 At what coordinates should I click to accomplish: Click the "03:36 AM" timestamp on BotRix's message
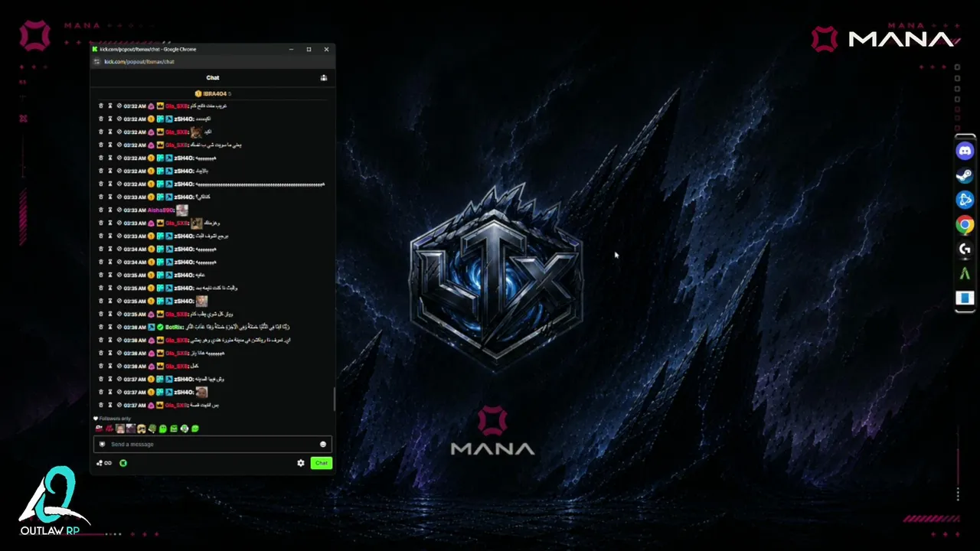135,327
